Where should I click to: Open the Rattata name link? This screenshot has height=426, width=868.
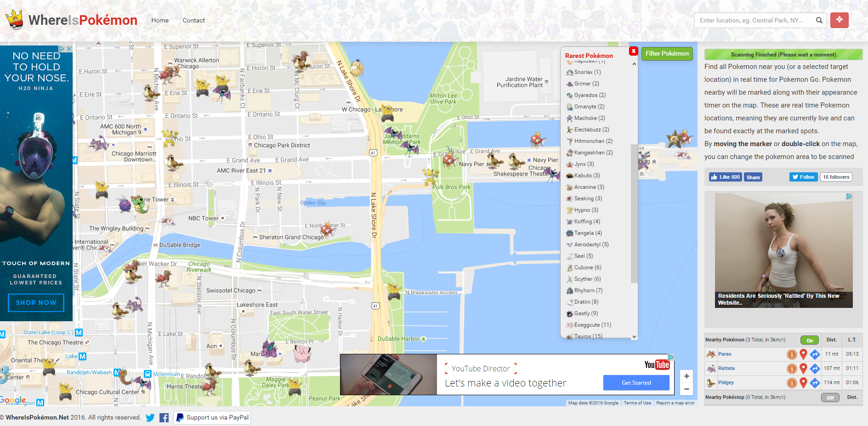[x=726, y=369]
